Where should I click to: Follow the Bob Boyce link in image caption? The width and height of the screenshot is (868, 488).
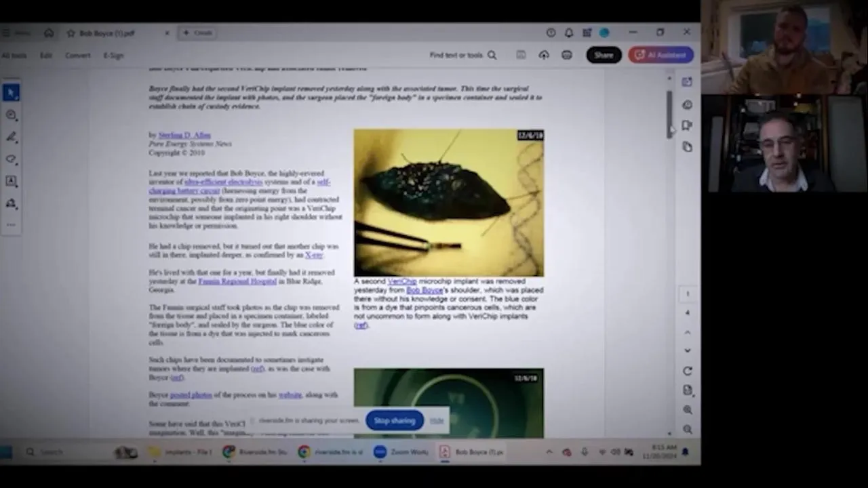[425, 290]
